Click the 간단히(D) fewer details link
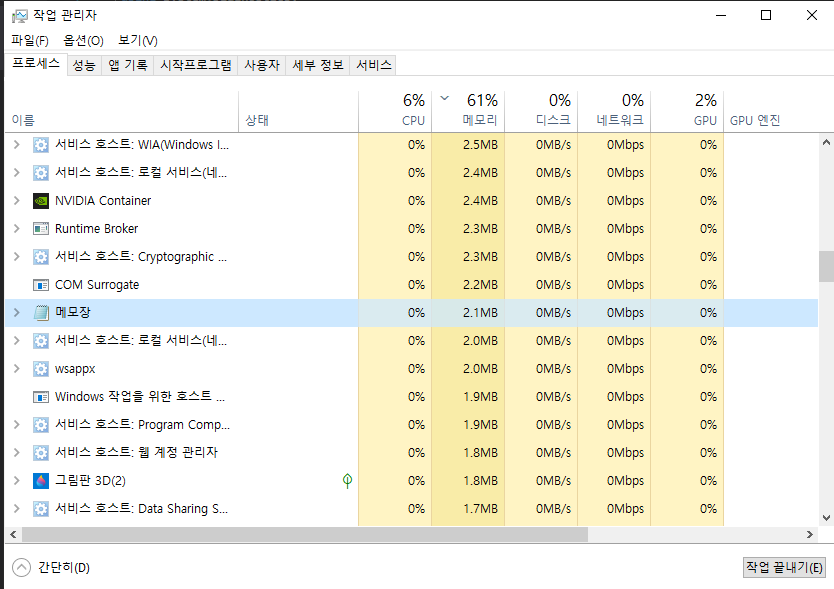The image size is (834, 589). [64, 568]
